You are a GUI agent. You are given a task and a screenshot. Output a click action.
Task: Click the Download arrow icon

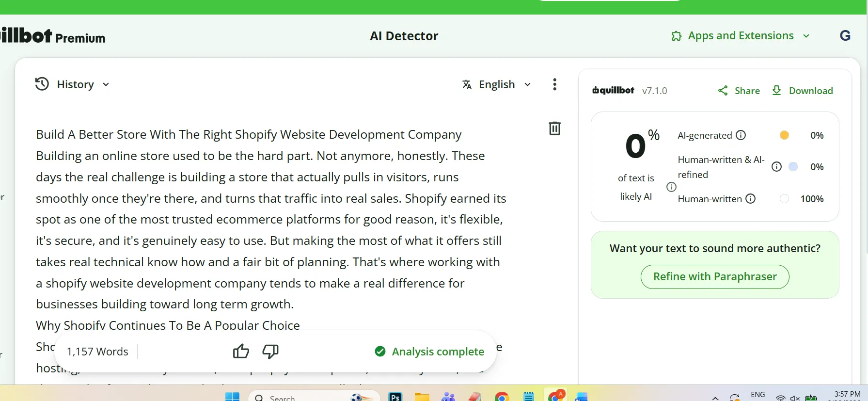click(776, 91)
